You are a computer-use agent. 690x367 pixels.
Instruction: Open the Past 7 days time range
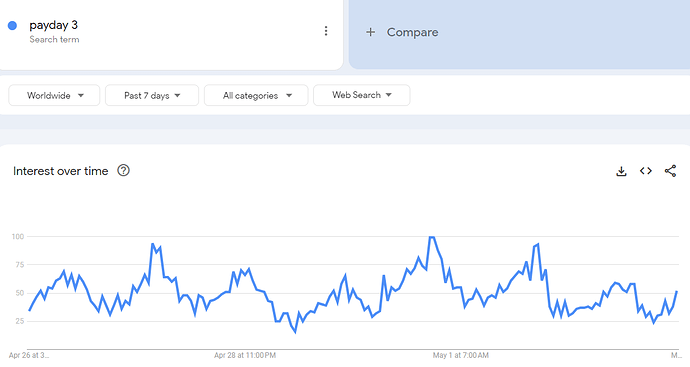coord(152,95)
